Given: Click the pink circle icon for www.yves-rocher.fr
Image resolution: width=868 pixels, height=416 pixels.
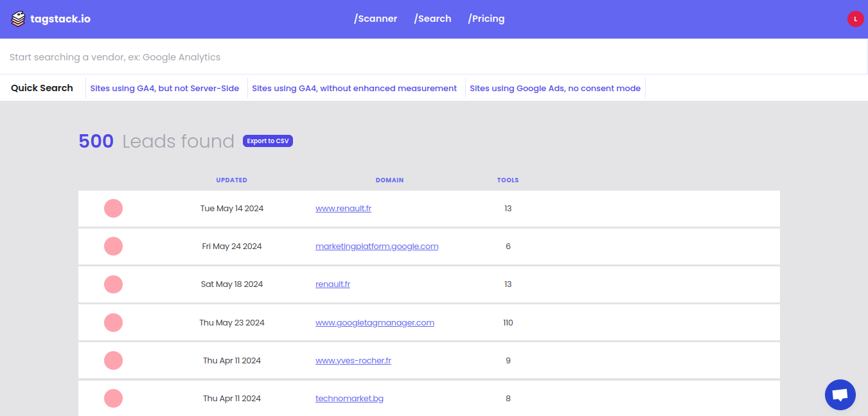Looking at the screenshot, I should 113,361.
